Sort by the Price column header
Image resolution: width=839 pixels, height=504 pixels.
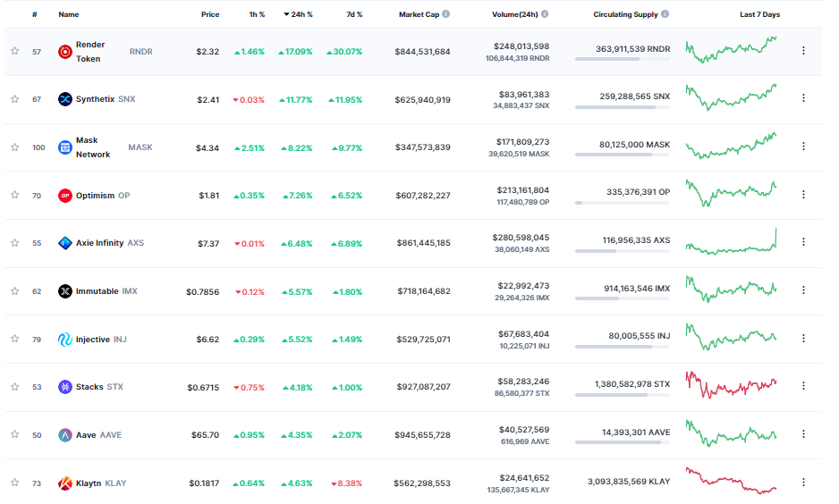[x=210, y=14]
